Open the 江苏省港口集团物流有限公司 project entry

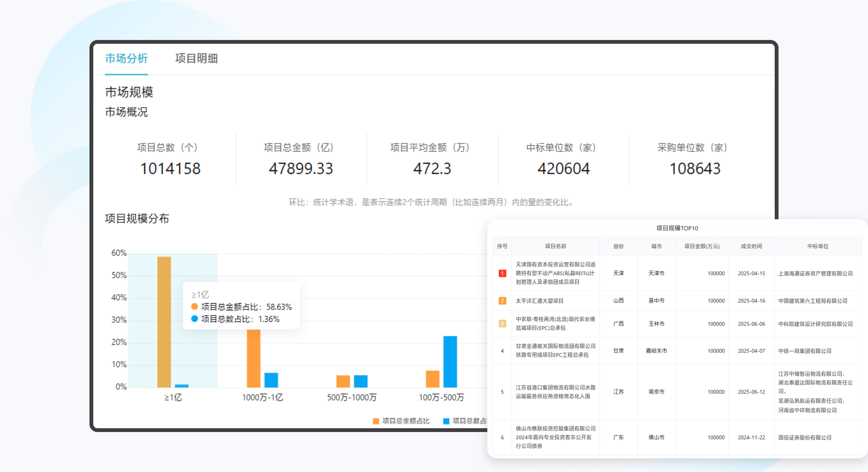555,392
